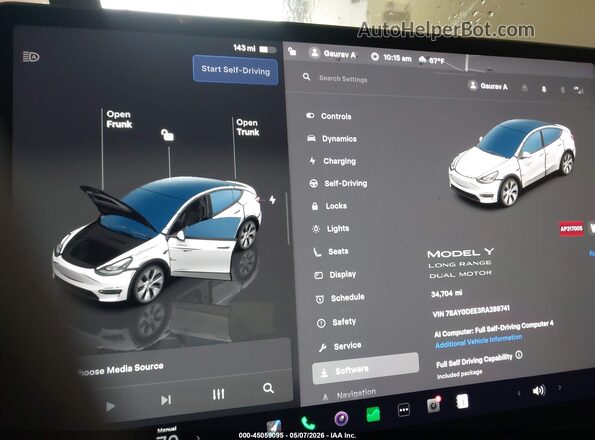Viewport: 595px width, 440px height.
Task: Open notifications bell icon
Action: [x=544, y=89]
